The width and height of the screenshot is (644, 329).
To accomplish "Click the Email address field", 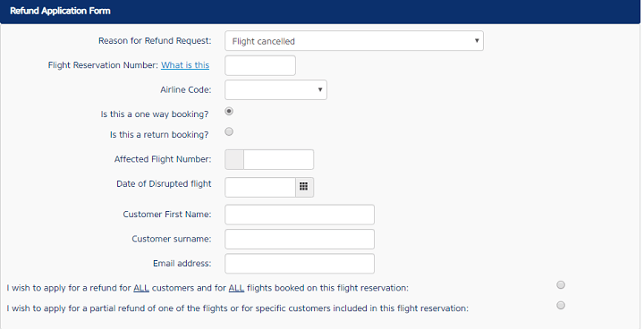I will click(x=300, y=264).
